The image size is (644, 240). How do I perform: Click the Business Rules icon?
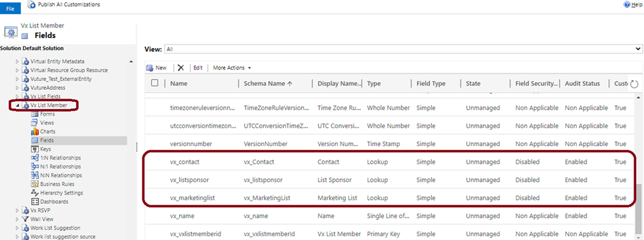(x=35, y=184)
